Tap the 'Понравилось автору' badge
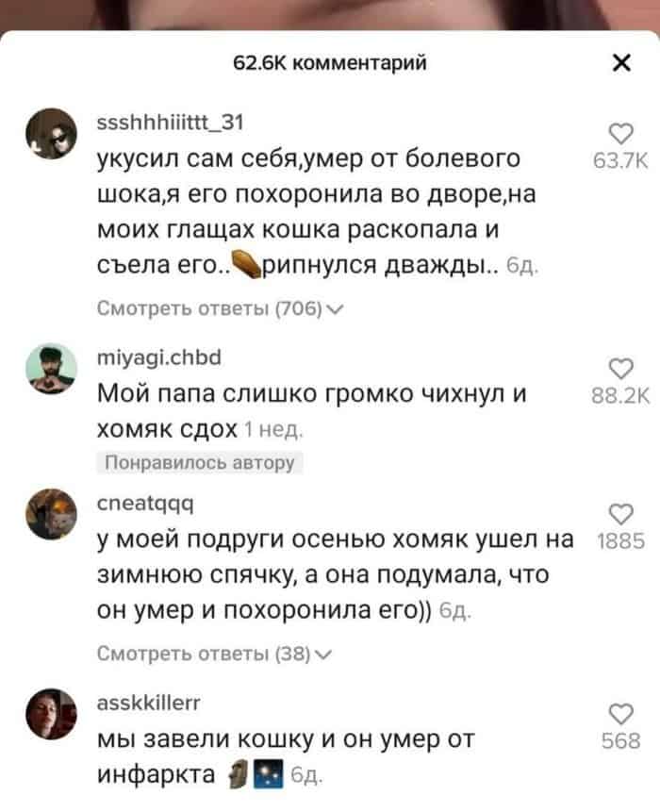Screen dimensions: 660x812 coord(199,462)
